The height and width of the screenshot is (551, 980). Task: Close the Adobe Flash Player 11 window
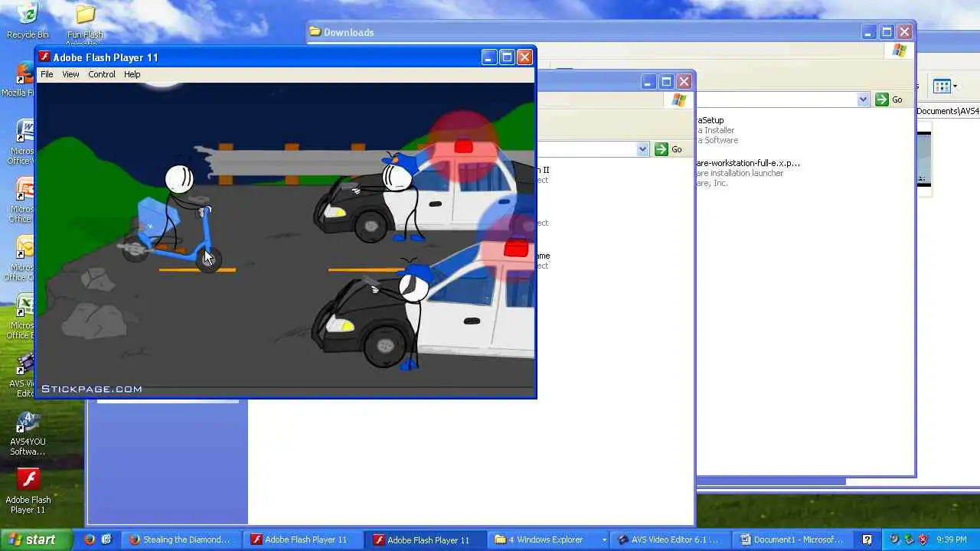tap(524, 57)
